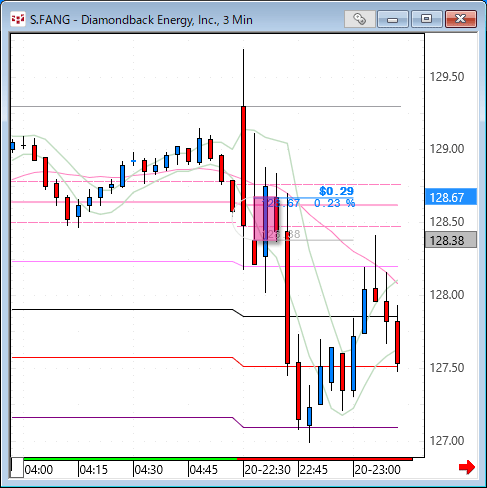Click the chart link chain icon
Viewport: 487px width, 488px height.
[x=359, y=19]
